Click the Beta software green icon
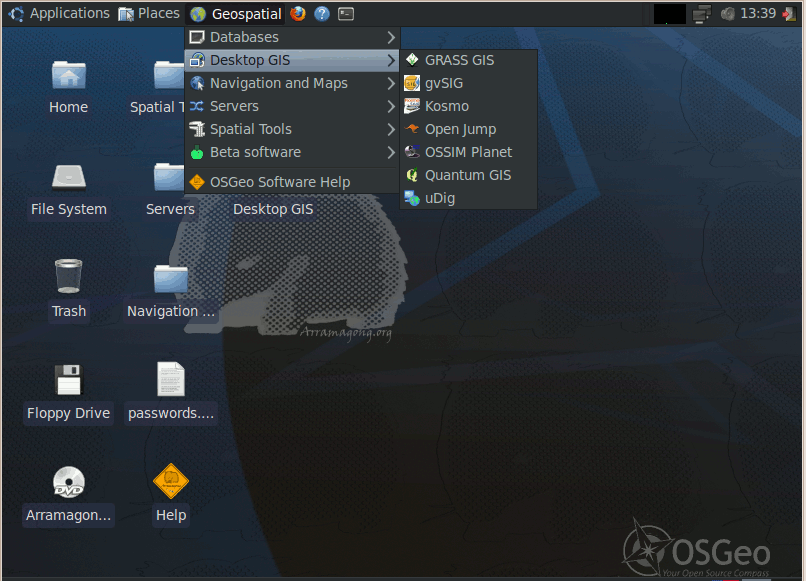 197,152
